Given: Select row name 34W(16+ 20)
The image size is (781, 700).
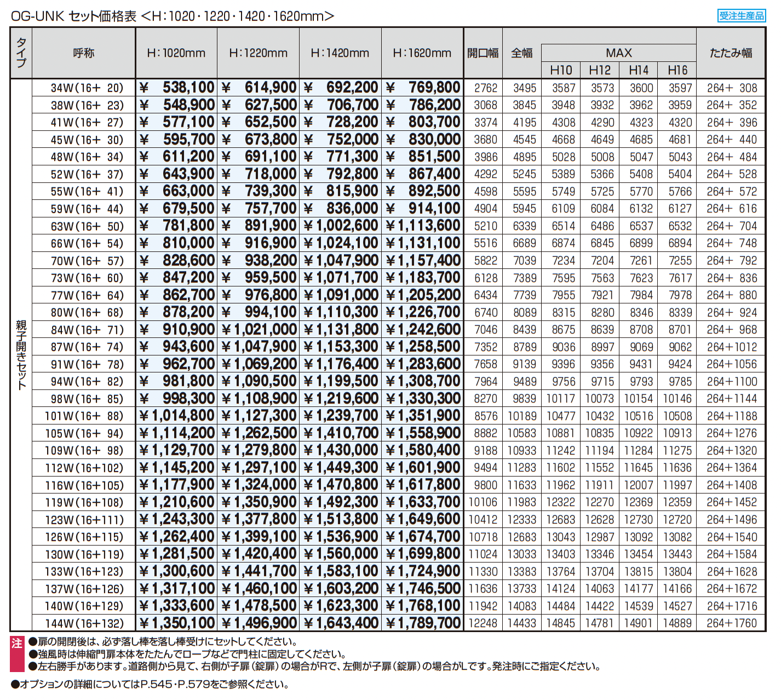Looking at the screenshot, I should click(87, 88).
